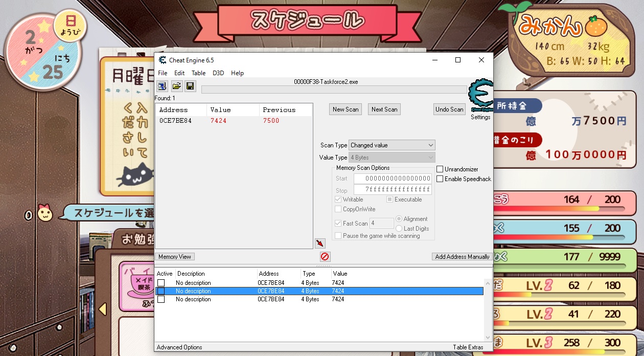Click the Cheat Engine title bar icon
This screenshot has height=356, width=644.
[162, 60]
